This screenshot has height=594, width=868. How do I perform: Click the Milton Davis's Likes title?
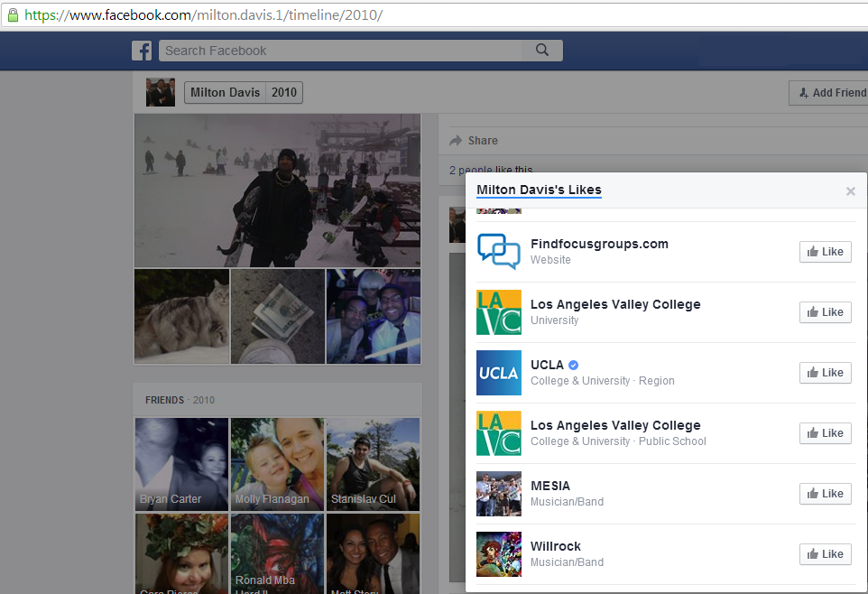point(539,190)
